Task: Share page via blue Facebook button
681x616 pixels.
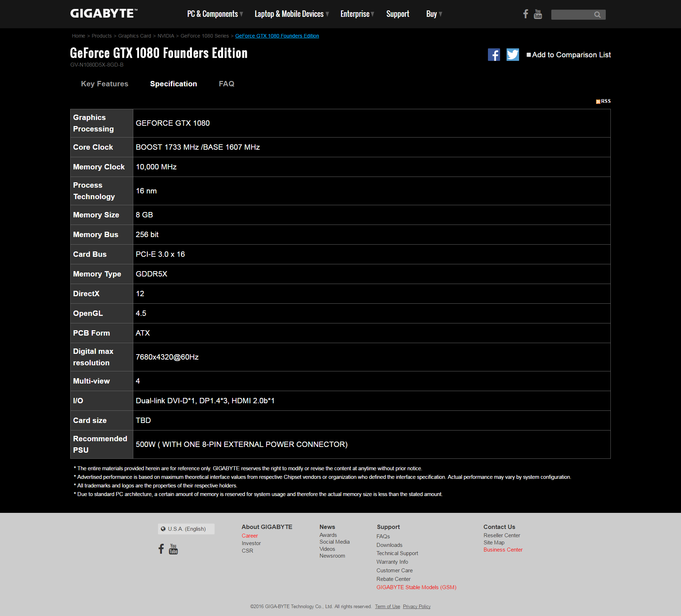Action: coord(494,55)
